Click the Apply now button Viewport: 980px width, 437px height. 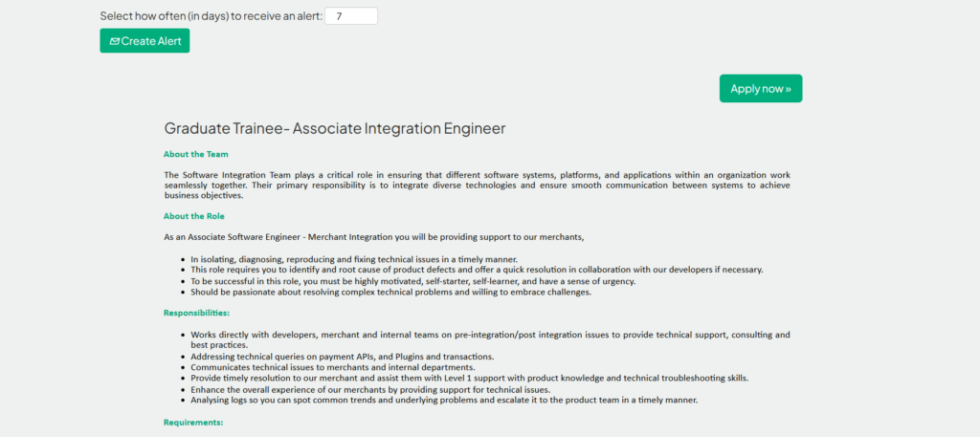coord(760,88)
